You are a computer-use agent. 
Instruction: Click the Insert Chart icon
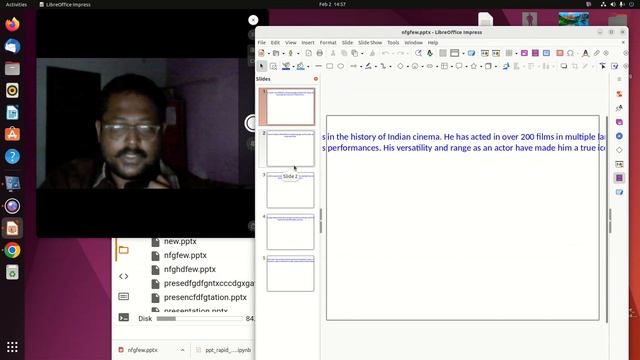click(x=560, y=53)
